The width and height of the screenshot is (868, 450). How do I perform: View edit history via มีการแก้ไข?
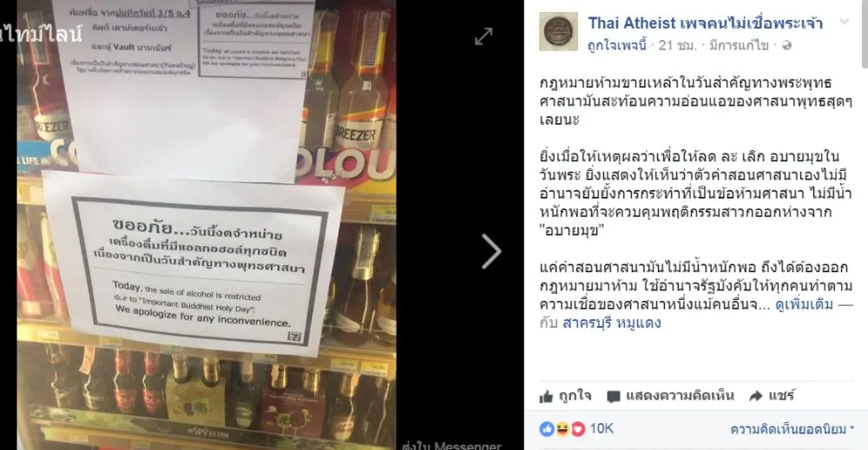point(739,45)
